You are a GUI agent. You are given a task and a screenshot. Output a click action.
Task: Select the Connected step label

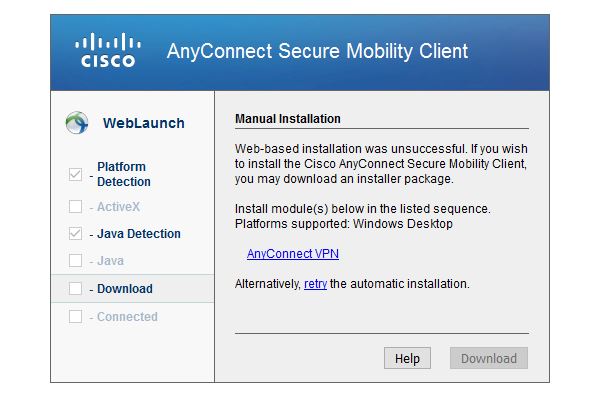127,316
